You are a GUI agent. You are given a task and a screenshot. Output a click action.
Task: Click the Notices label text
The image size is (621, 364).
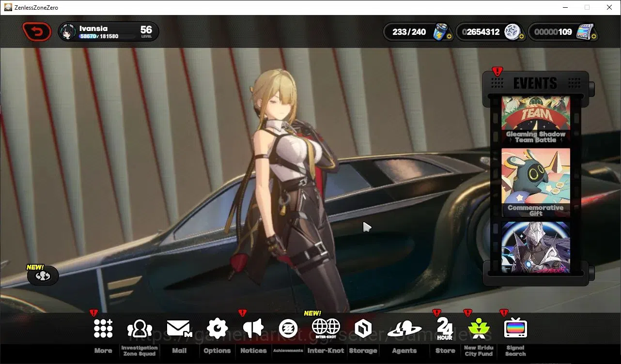pyautogui.click(x=253, y=350)
